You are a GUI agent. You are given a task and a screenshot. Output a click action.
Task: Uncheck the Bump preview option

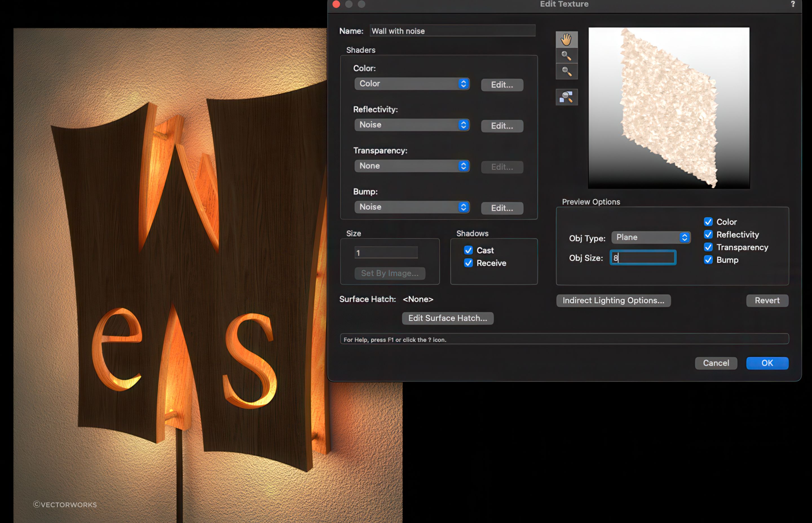pyautogui.click(x=708, y=260)
